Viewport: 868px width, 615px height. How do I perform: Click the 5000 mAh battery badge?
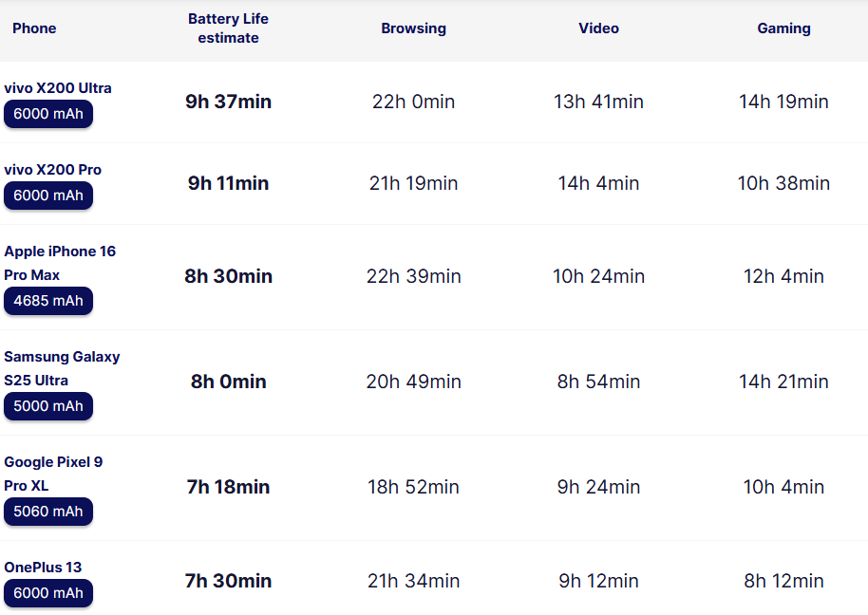click(x=48, y=406)
